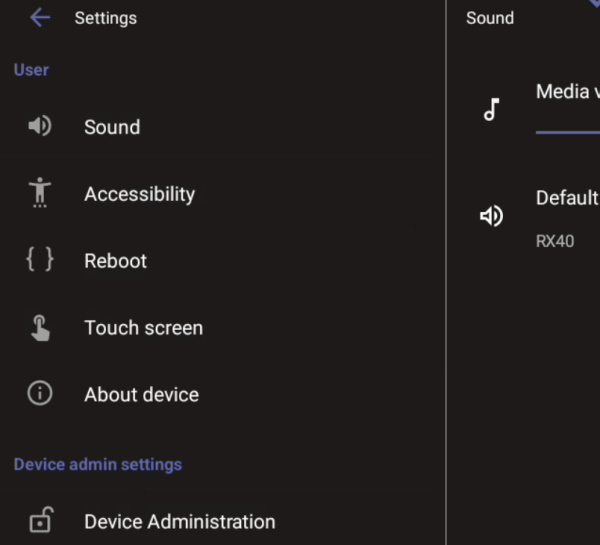Select the Reboot option
Image resolution: width=600 pixels, height=545 pixels.
tap(115, 261)
